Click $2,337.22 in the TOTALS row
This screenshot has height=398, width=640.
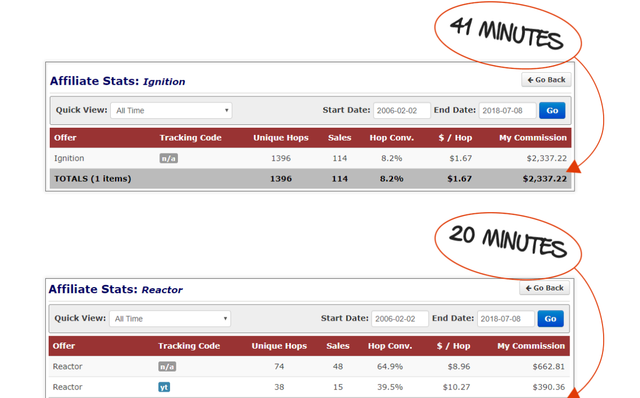pyautogui.click(x=544, y=179)
